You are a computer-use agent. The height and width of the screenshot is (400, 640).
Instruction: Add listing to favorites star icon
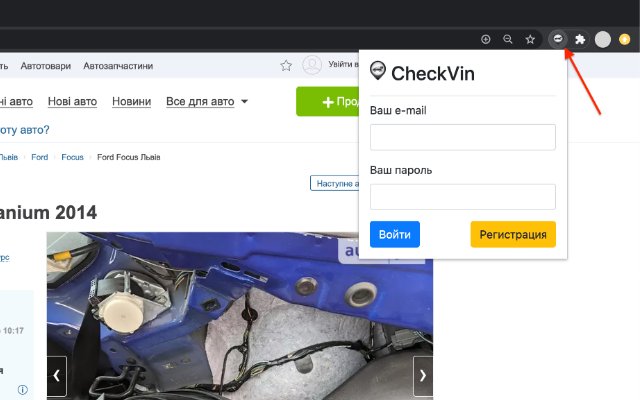coord(286,65)
